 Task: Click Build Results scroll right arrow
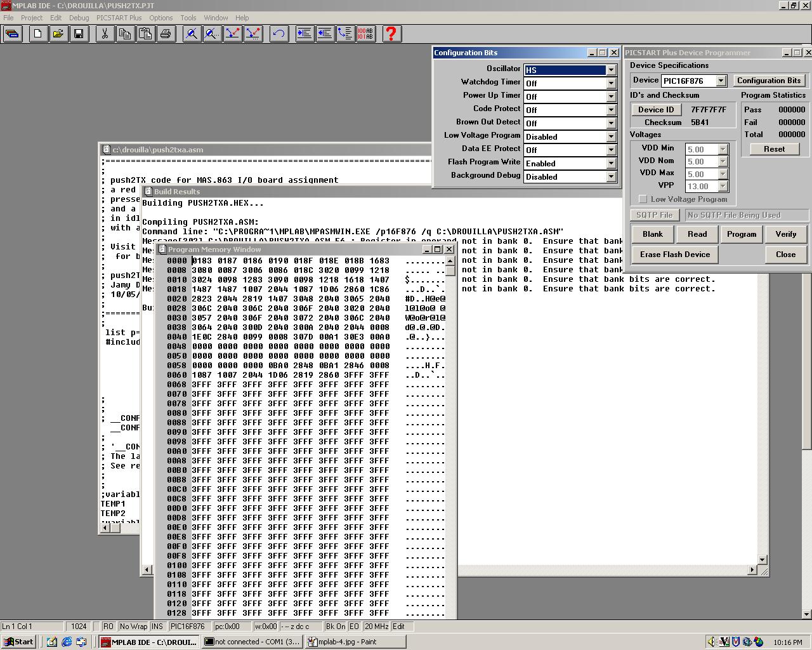[752, 570]
